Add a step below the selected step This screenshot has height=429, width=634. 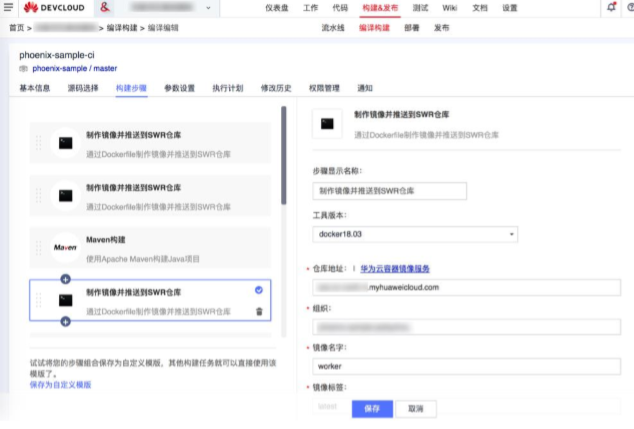[x=66, y=322]
